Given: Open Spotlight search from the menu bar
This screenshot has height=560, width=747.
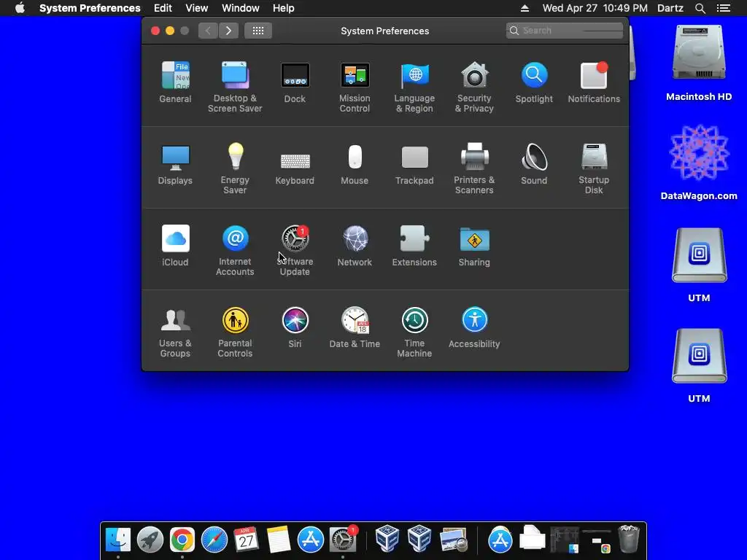Looking at the screenshot, I should click(x=700, y=8).
